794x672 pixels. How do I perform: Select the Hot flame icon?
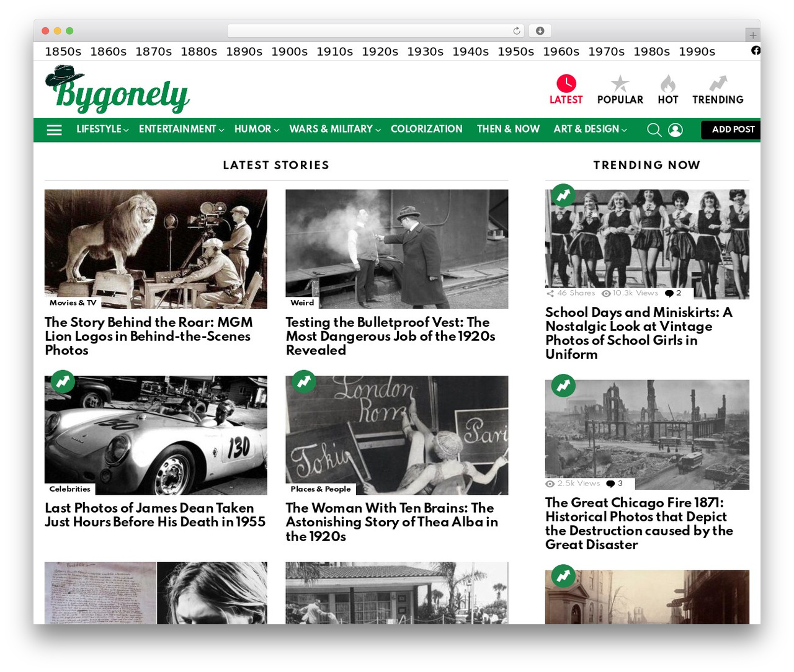[668, 83]
